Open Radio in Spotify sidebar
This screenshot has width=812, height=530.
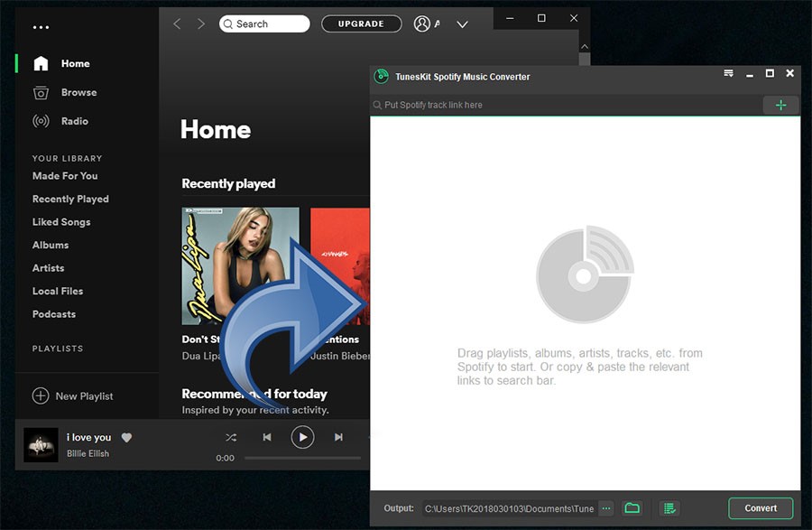75,121
